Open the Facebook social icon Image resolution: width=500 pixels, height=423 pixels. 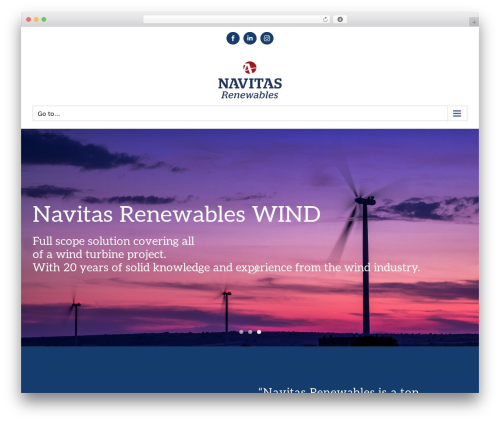tap(233, 38)
